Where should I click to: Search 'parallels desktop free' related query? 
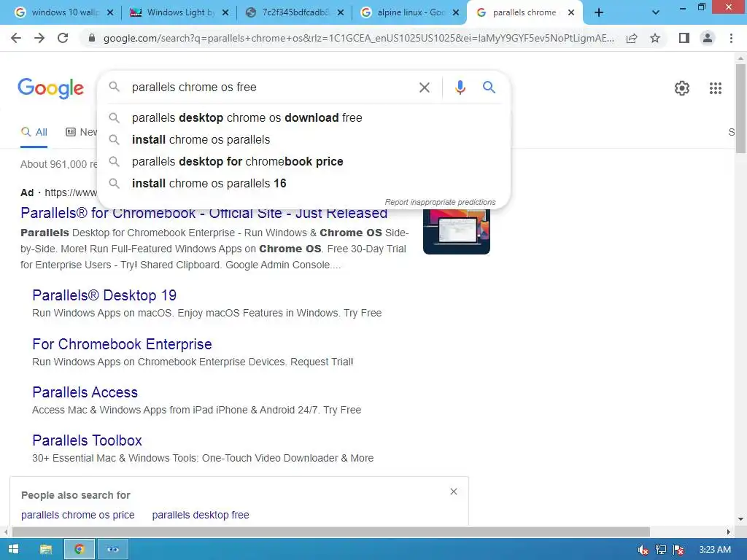pyautogui.click(x=201, y=515)
